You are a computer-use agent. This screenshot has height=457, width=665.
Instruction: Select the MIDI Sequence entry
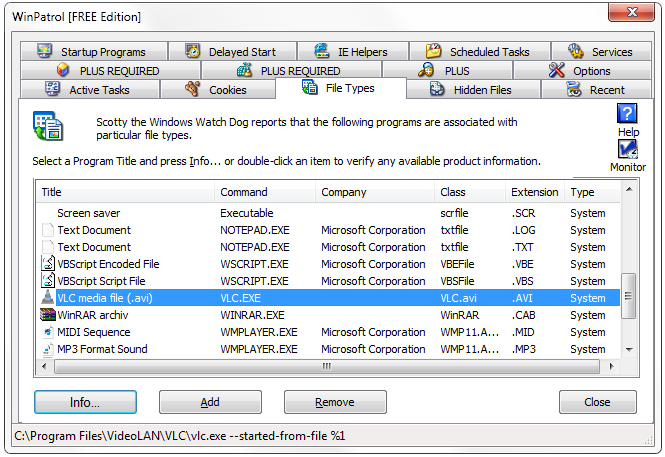[328, 332]
